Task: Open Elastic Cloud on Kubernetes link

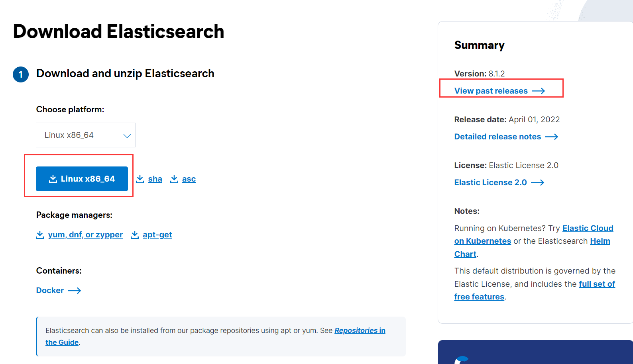Action: click(588, 228)
